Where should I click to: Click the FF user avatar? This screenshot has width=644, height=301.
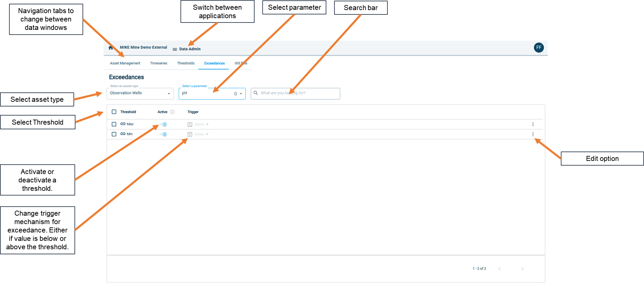[x=538, y=48]
